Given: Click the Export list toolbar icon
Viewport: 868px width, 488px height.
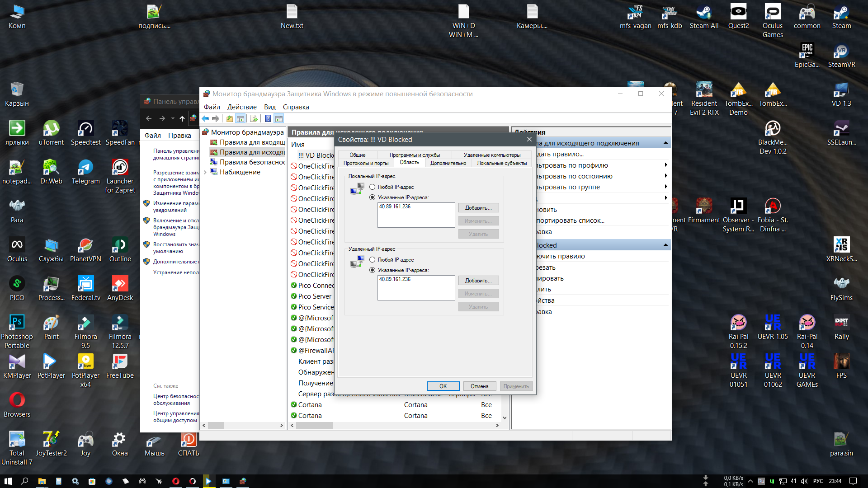Looking at the screenshot, I should (254, 118).
